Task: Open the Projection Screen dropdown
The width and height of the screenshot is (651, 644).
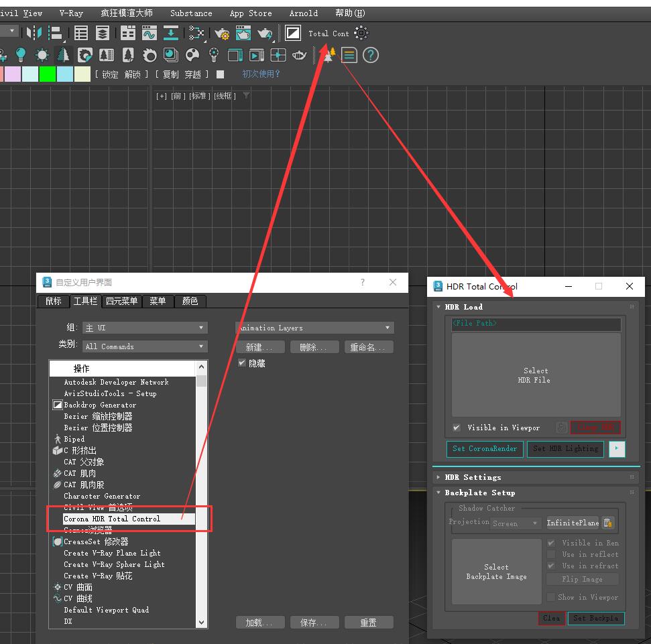Action: click(516, 523)
